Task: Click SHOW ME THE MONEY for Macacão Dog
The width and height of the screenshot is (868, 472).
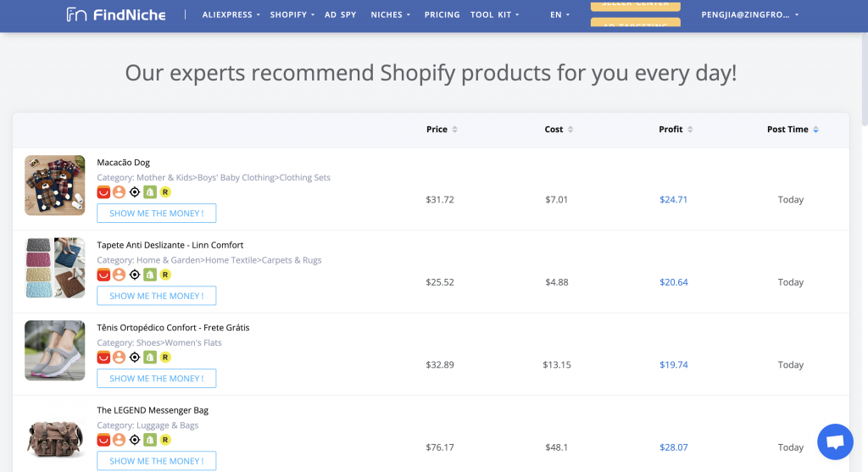Action: (x=157, y=213)
